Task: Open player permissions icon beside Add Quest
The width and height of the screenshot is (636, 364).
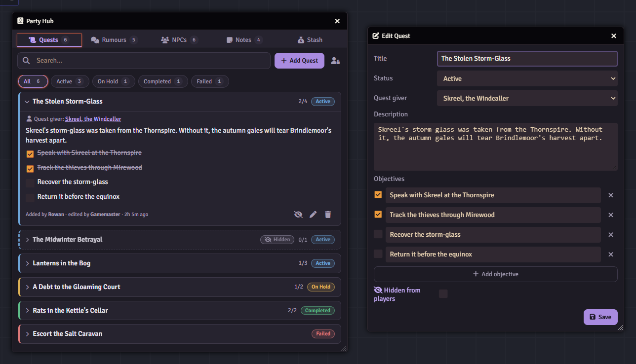Action: pos(335,61)
